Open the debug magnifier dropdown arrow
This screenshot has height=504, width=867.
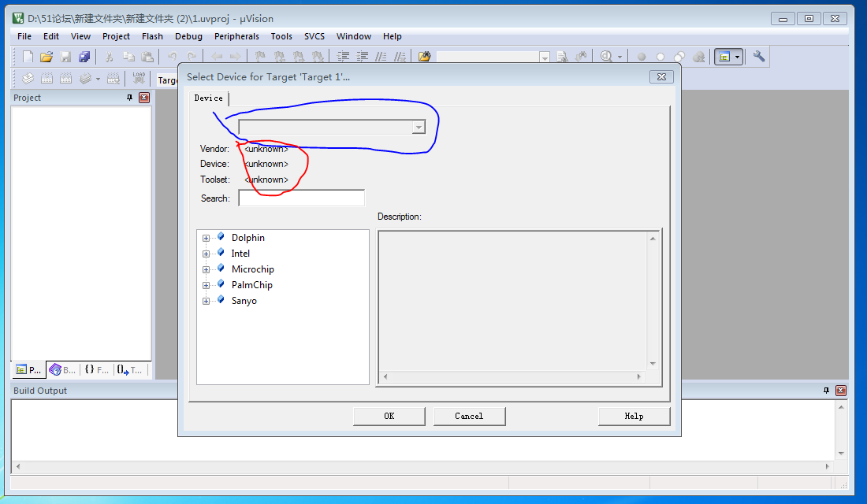coord(620,57)
